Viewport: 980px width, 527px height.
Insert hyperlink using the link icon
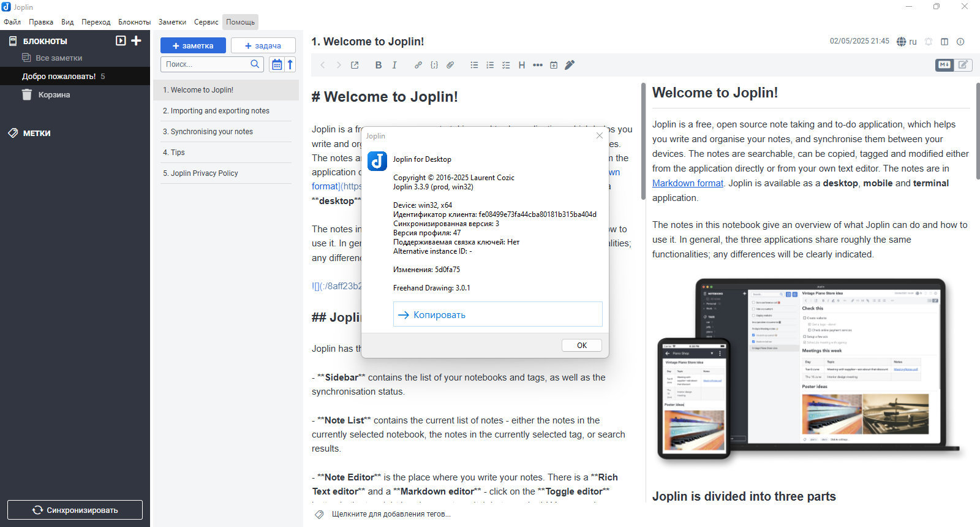pos(418,65)
